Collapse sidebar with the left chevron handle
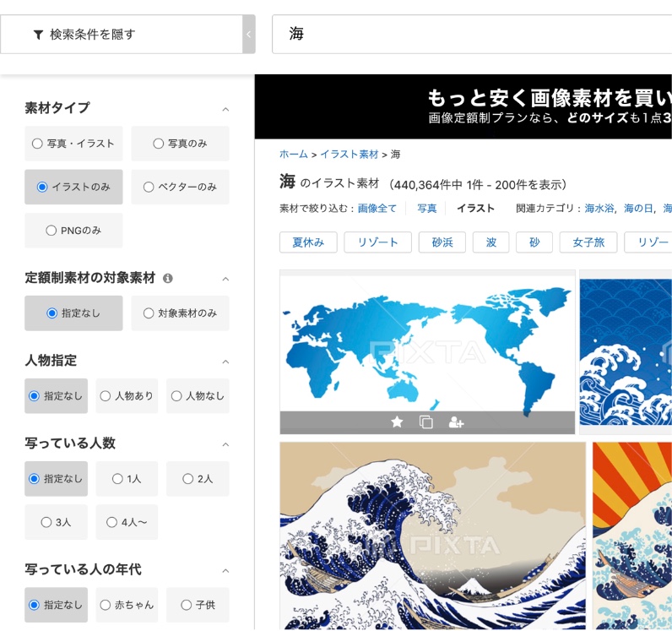672x631 pixels. (x=248, y=35)
